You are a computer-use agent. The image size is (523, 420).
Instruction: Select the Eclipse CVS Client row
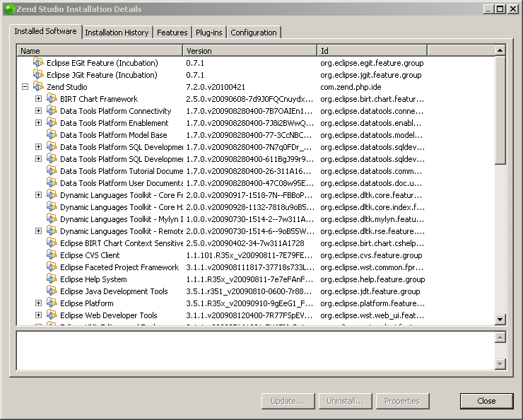[x=256, y=255]
